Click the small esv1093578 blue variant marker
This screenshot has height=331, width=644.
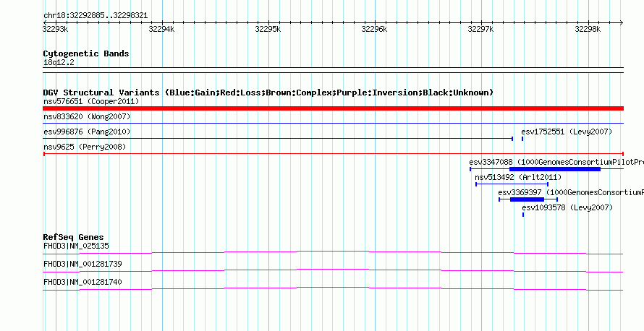(523, 215)
